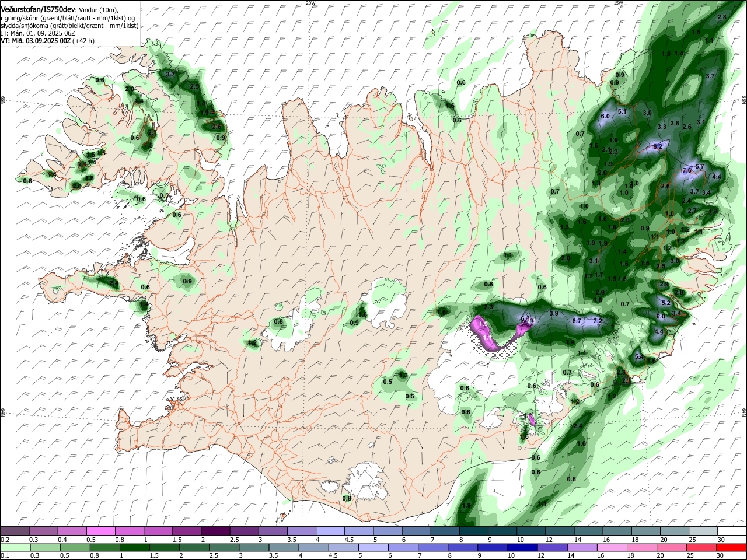Image resolution: width=747 pixels, height=560 pixels.
Task: Pick the bright magenta 0.5 swatch in the upper legend row
Action: 100,531
